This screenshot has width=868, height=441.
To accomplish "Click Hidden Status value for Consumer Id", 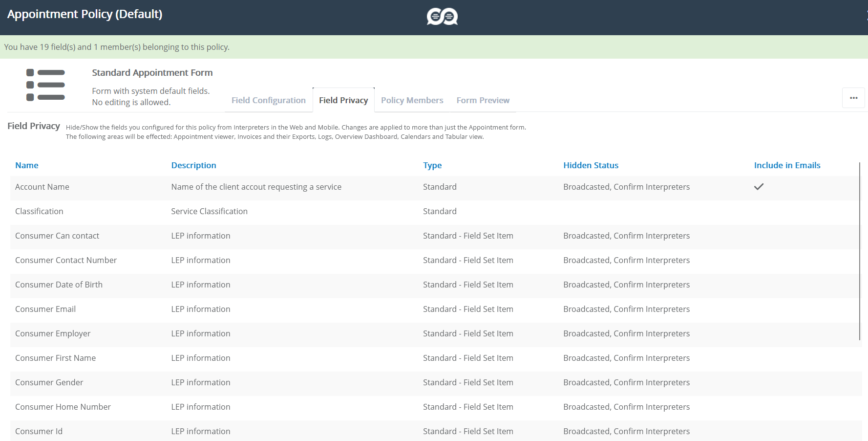I will 626,431.
